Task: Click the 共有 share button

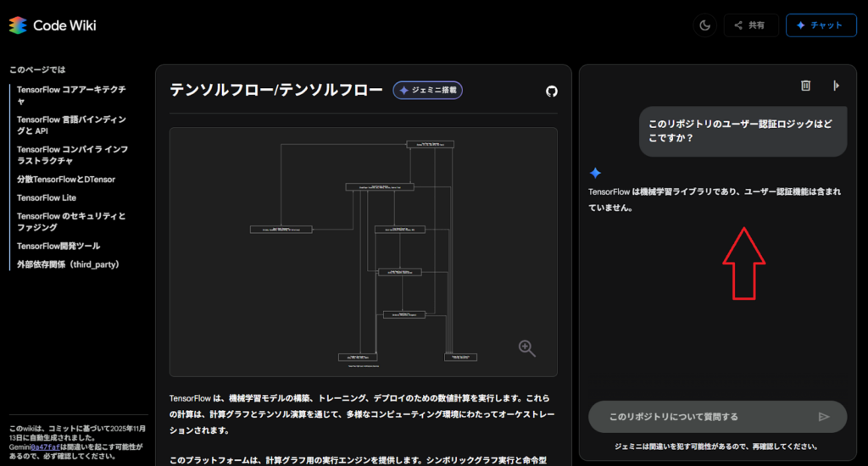Action: pos(750,25)
